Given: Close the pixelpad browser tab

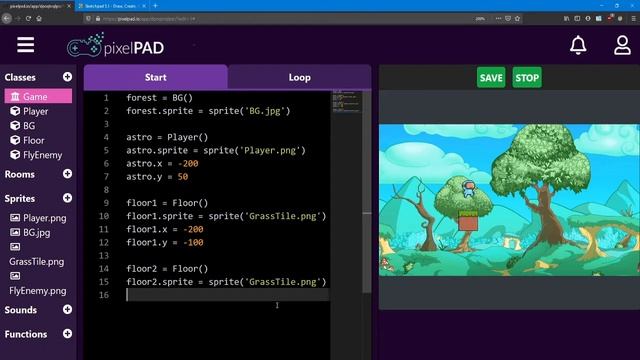Looking at the screenshot, I should [x=69, y=6].
